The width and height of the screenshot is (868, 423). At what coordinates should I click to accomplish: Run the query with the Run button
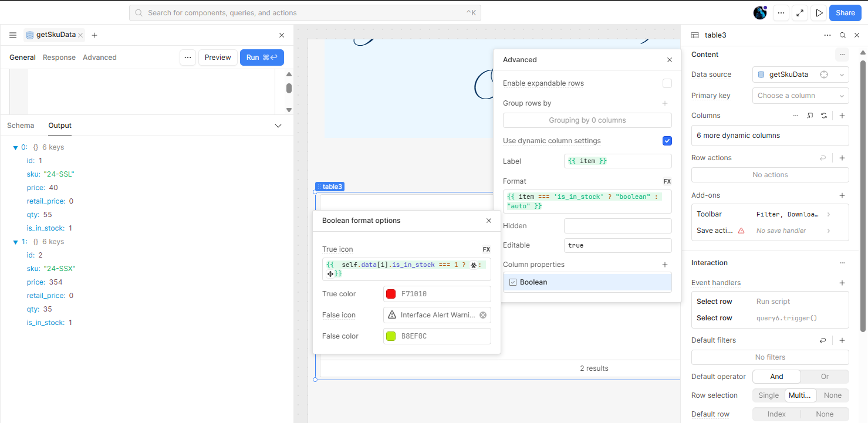coord(262,57)
